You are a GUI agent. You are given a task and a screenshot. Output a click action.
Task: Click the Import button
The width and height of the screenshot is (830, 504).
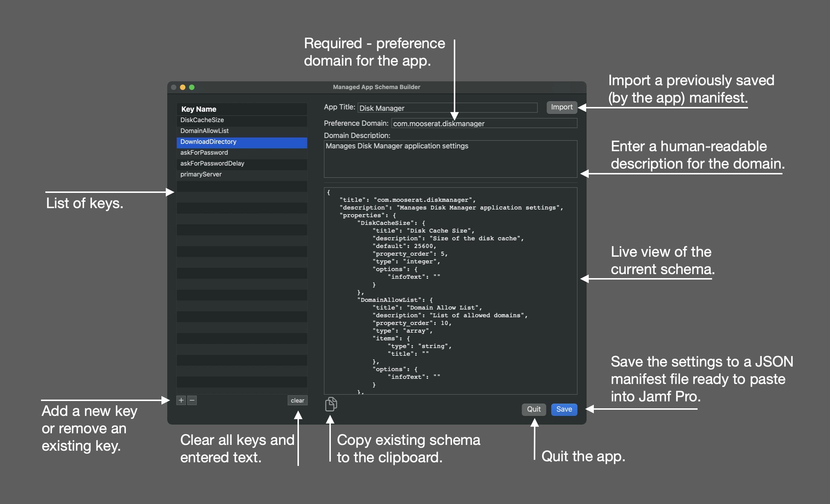[x=562, y=107]
